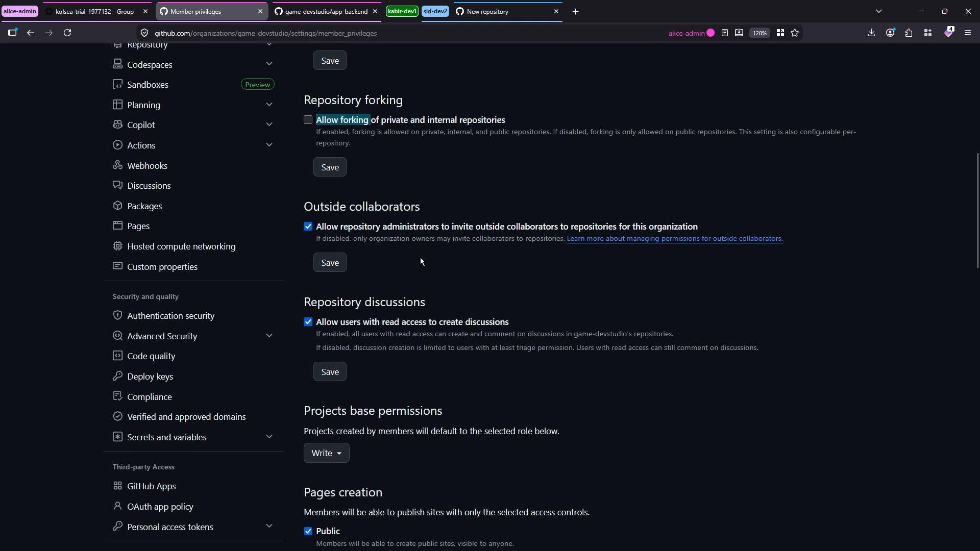
Task: Open the browser downloads icon
Action: coord(871,33)
